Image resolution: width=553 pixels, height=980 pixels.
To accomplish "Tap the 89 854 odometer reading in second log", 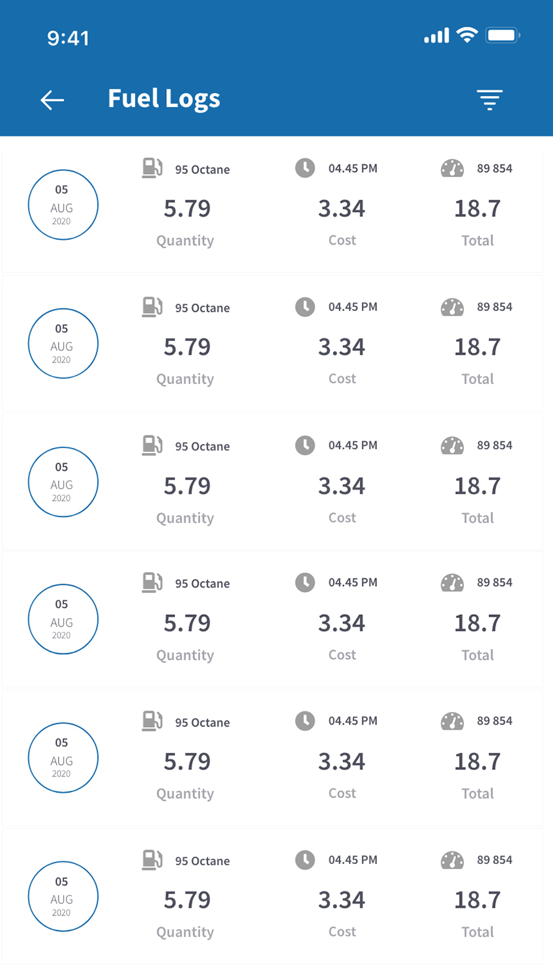I will pyautogui.click(x=494, y=307).
